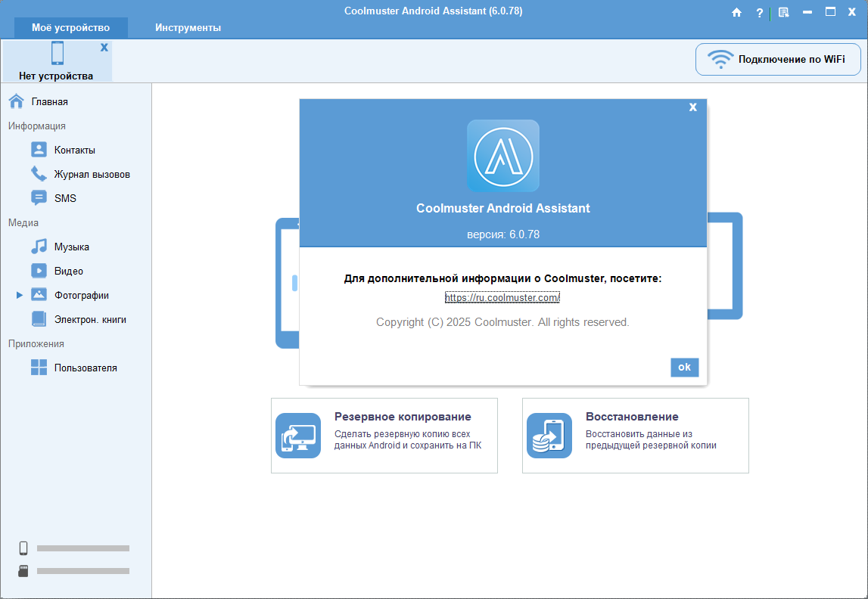
Task: Open the https://ru.coolmuster.com/ link
Action: click(x=502, y=297)
